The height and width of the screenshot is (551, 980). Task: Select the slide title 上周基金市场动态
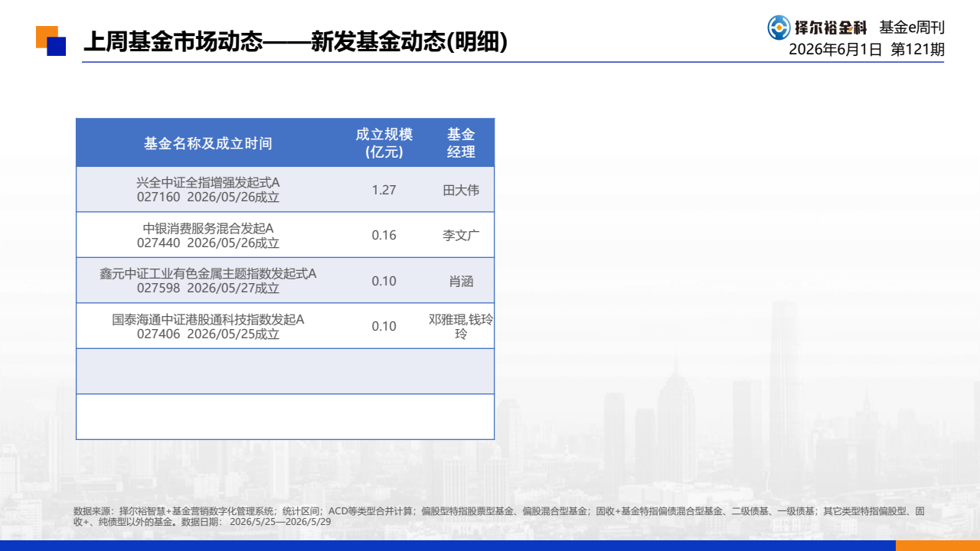172,41
